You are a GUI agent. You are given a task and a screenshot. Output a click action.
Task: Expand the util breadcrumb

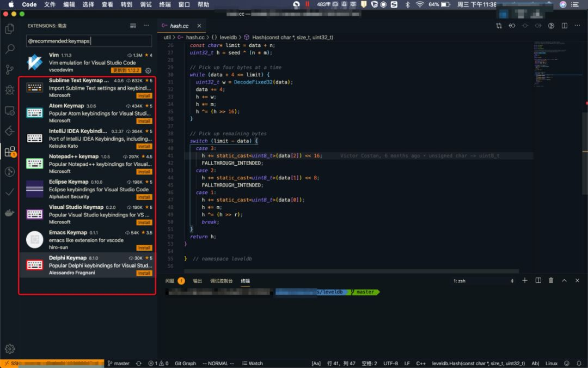(167, 37)
